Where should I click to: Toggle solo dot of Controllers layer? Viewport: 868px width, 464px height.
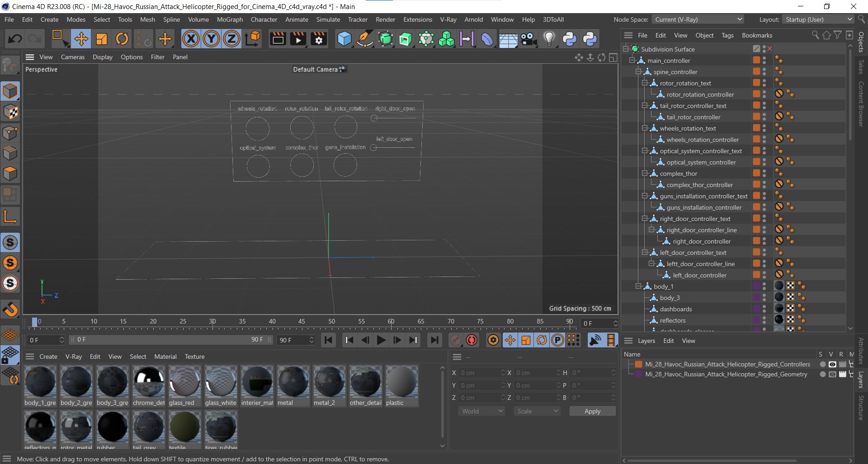[823, 364]
